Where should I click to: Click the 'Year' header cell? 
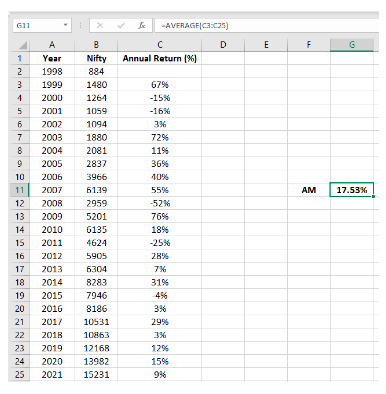(52, 58)
